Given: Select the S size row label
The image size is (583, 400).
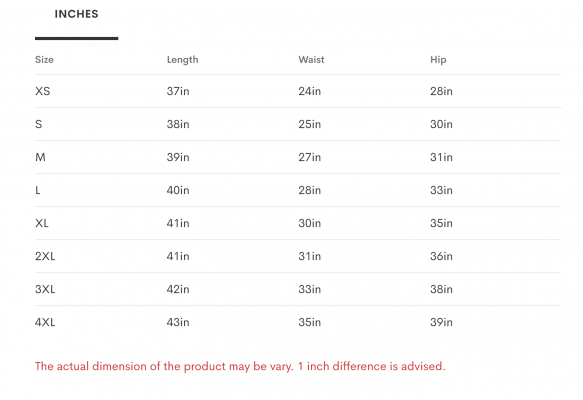Looking at the screenshot, I should pos(38,124).
